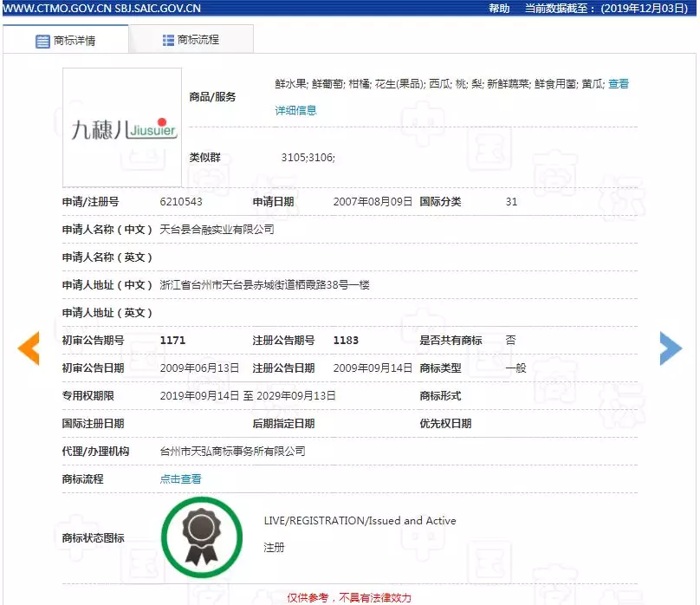Click the 九穗儿 trademark logo image
This screenshot has width=700, height=605.
(121, 126)
